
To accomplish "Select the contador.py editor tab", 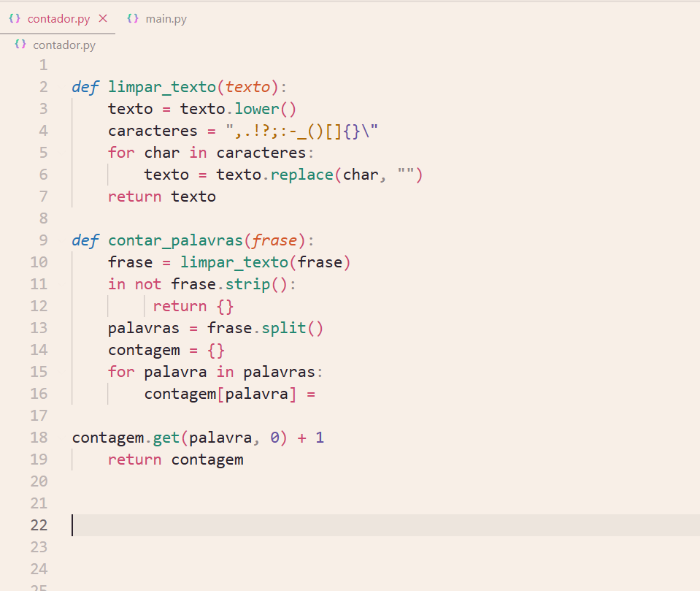I will click(x=58, y=19).
